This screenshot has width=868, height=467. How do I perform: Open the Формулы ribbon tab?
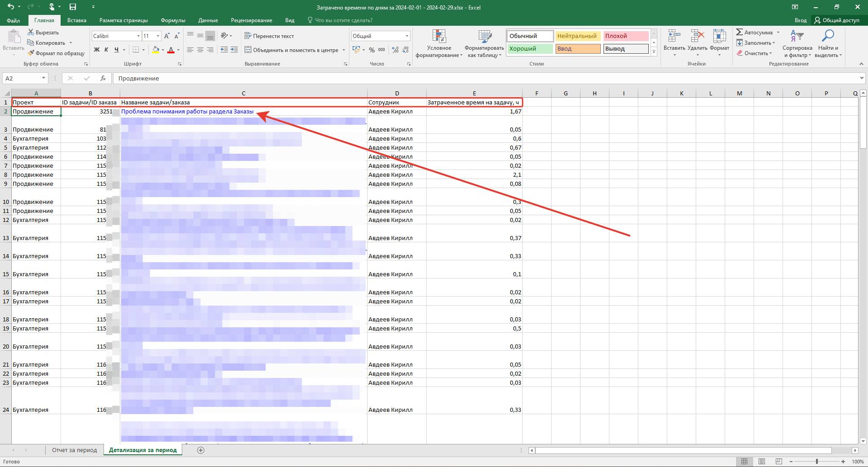click(x=173, y=20)
